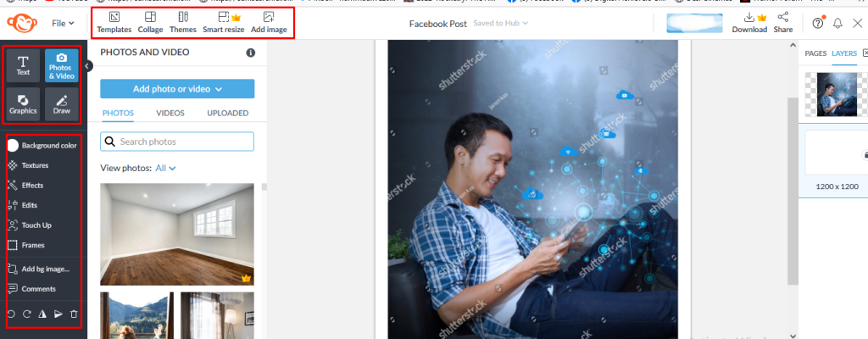The height and width of the screenshot is (339, 868).
Task: Select the Text tool
Action: click(x=23, y=65)
